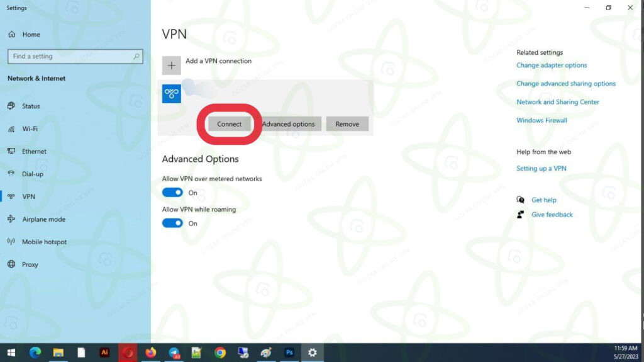Screen dimensions: 644x362
Task: Open Advanced options for the VPN connection
Action: click(x=289, y=124)
